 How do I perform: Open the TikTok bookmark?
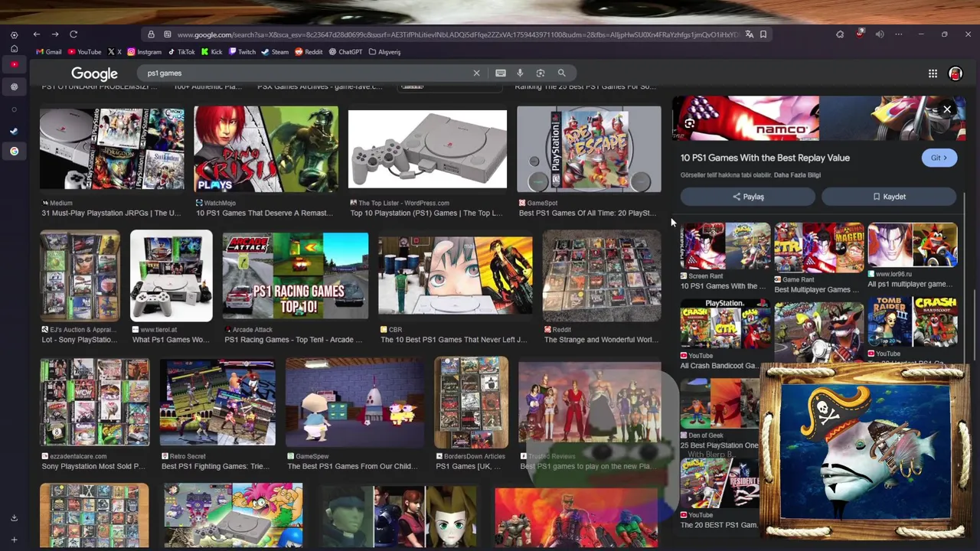pos(181,52)
